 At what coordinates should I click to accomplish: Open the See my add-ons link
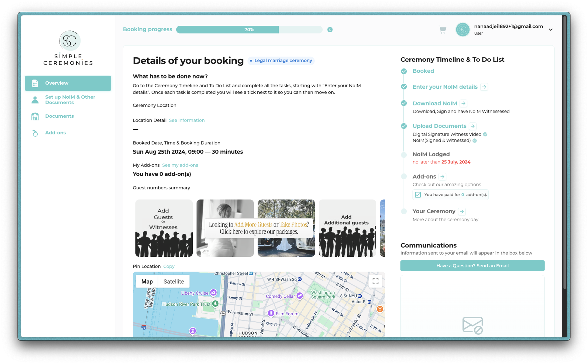pyautogui.click(x=180, y=165)
